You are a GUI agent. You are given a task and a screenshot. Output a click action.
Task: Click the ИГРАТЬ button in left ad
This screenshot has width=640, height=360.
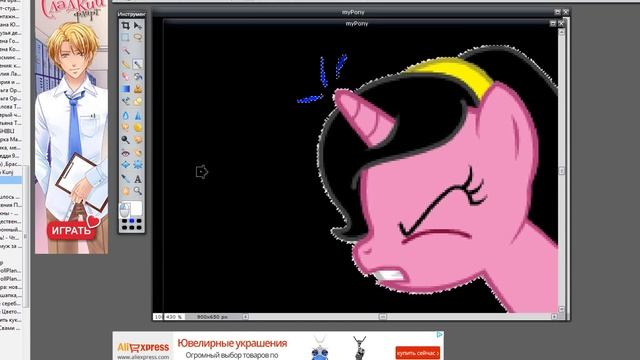71,231
